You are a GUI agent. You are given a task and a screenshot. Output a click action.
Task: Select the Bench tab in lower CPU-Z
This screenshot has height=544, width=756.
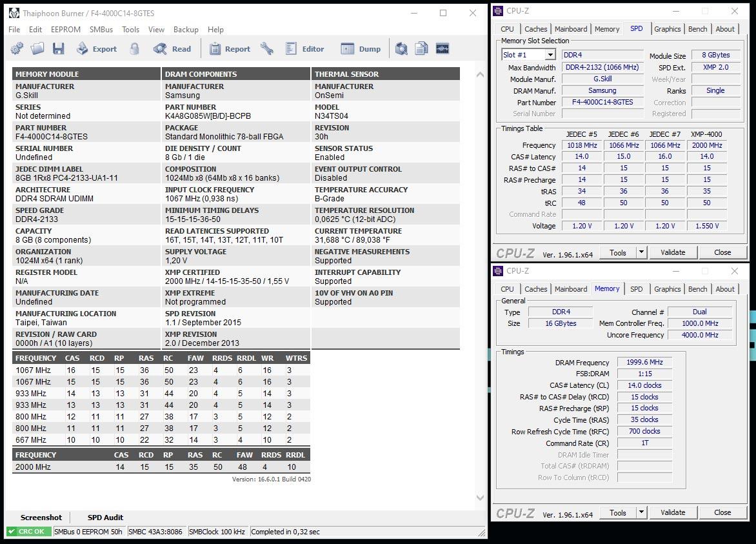(x=698, y=289)
